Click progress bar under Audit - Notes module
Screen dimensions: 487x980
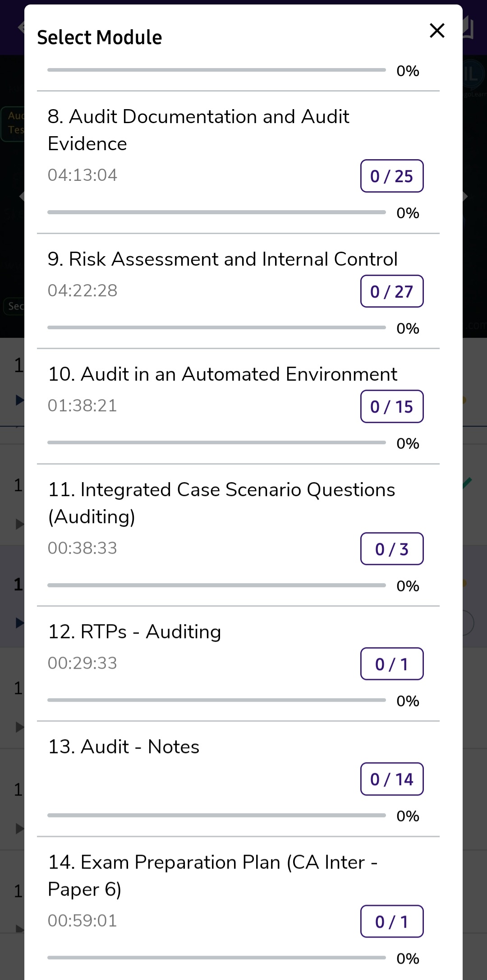tap(216, 815)
